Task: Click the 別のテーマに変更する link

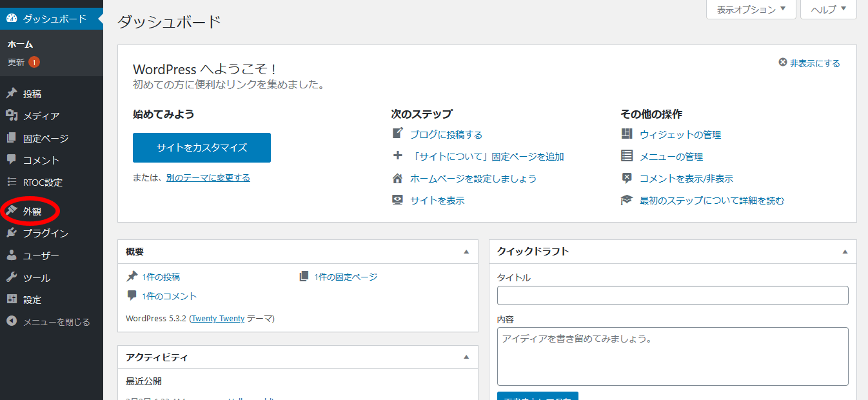Action: [x=208, y=177]
